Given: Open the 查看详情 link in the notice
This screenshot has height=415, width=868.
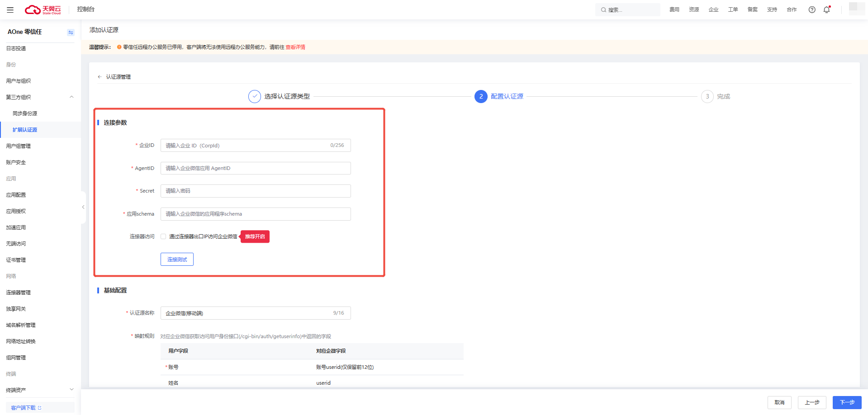Looking at the screenshot, I should pos(295,47).
